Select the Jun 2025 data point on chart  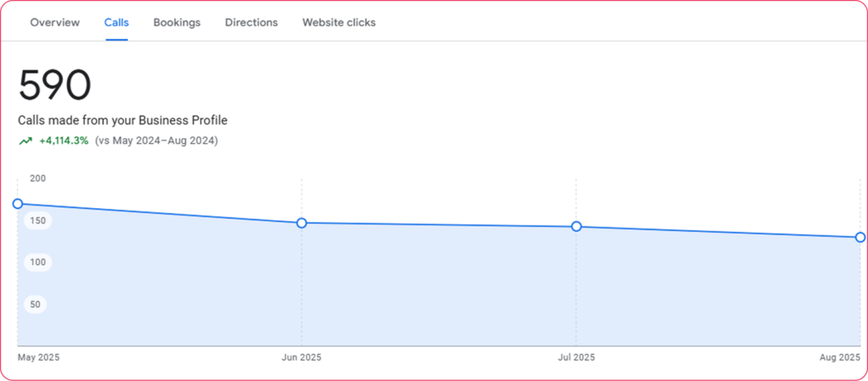coord(302,223)
